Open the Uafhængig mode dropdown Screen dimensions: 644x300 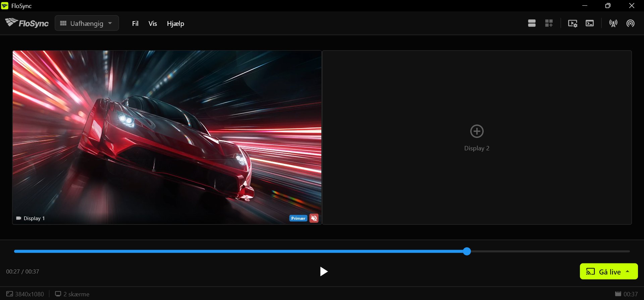point(87,23)
